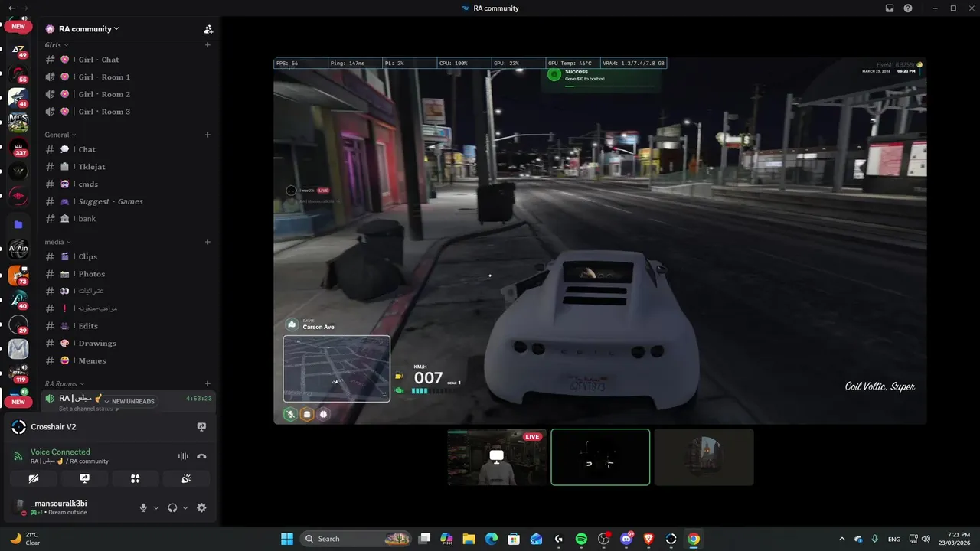This screenshot has height=551, width=980.
Task: Open the soundboard
Action: coord(186,478)
